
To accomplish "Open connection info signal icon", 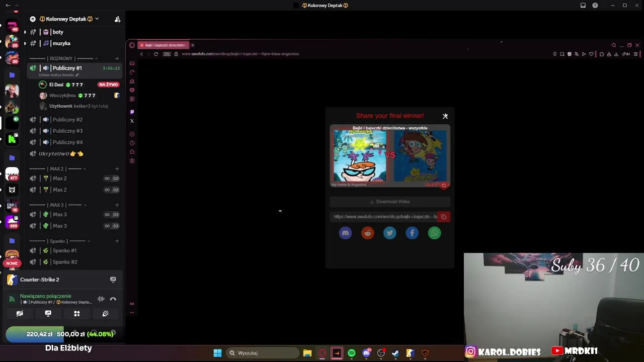I will 12,299.
